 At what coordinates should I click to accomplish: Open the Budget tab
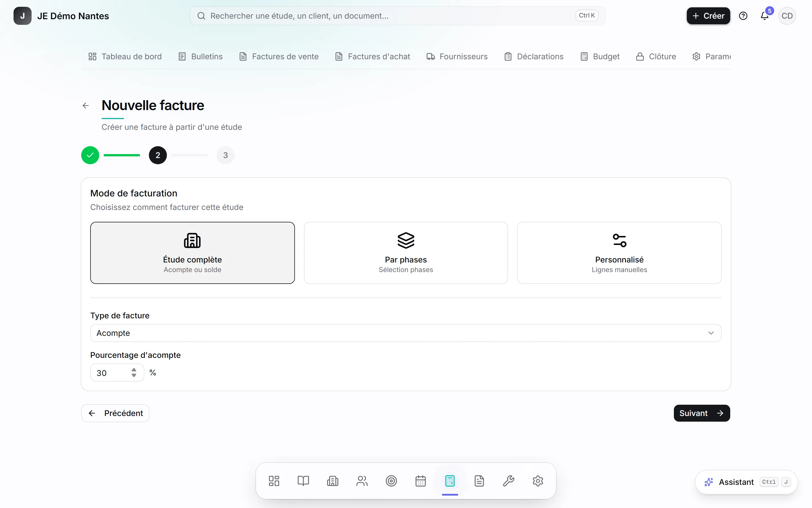pyautogui.click(x=600, y=56)
